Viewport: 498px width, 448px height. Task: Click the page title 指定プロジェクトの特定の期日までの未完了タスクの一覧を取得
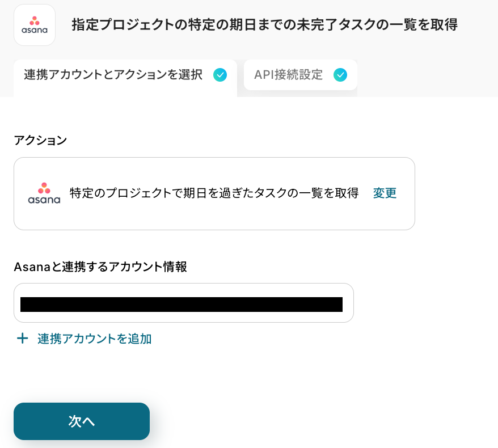click(x=264, y=25)
